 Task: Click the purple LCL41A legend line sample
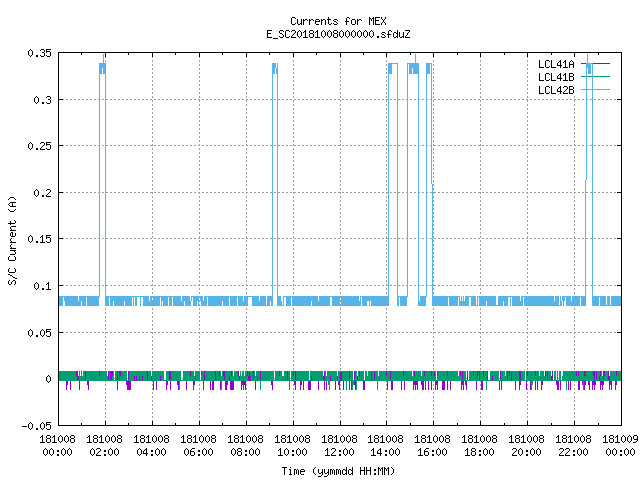click(x=595, y=64)
